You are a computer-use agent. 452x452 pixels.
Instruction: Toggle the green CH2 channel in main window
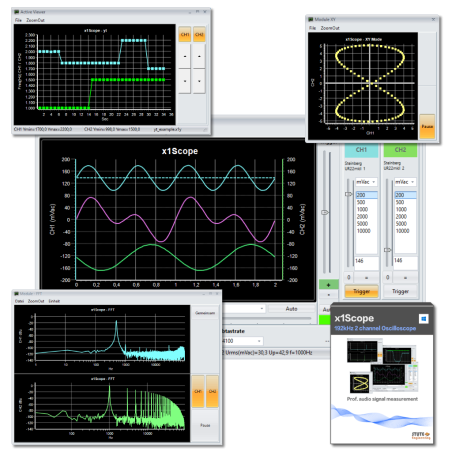coord(400,150)
